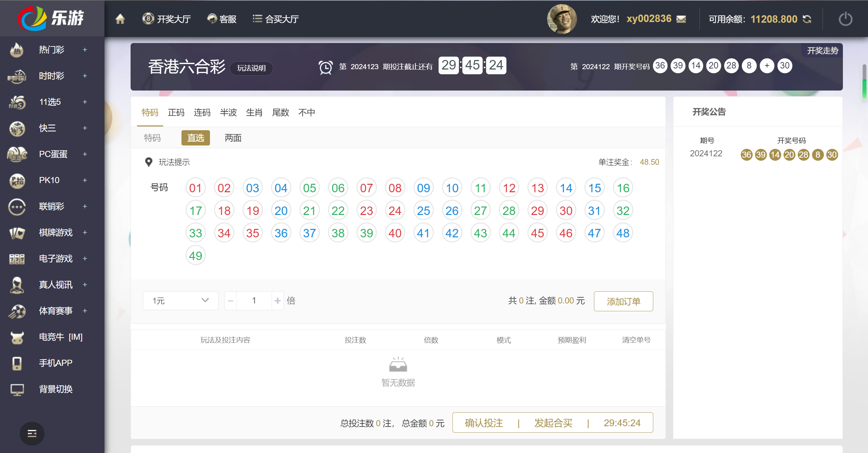The height and width of the screenshot is (453, 868).
Task: Expand the 时时彩 plus sign
Action: [x=85, y=76]
